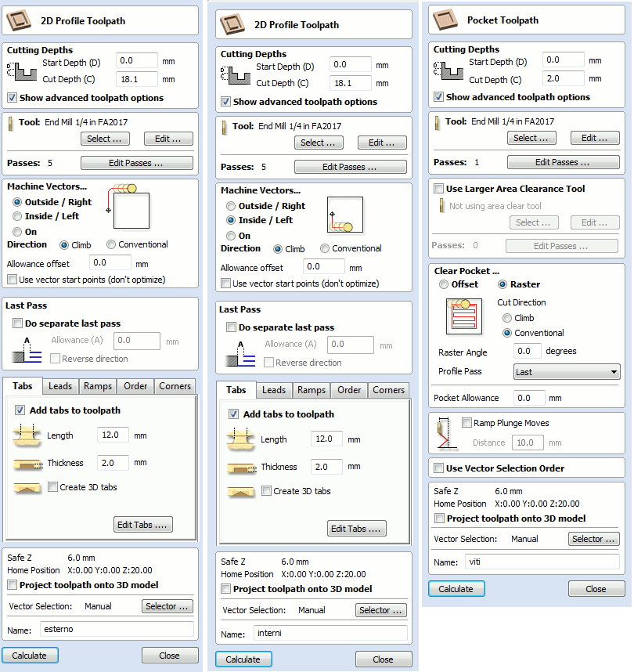The height and width of the screenshot is (672, 634).
Task: Select Offset clear pocket option
Action: point(444,284)
